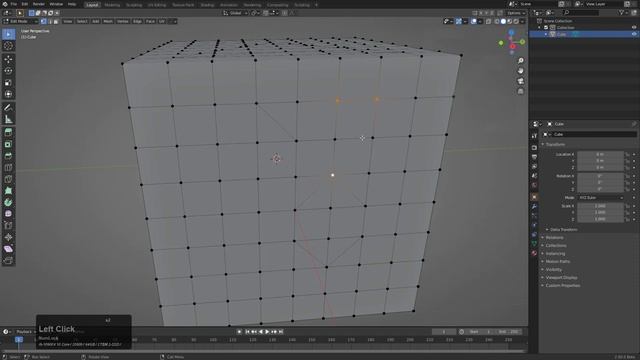Choose the Inset Faces tool
The height and width of the screenshot is (360, 640).
(8, 144)
